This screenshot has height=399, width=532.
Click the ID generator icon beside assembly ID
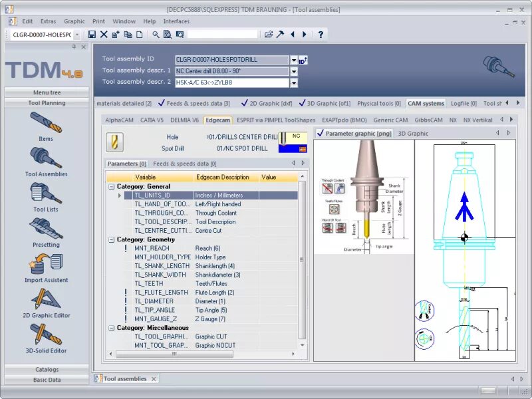(303, 61)
